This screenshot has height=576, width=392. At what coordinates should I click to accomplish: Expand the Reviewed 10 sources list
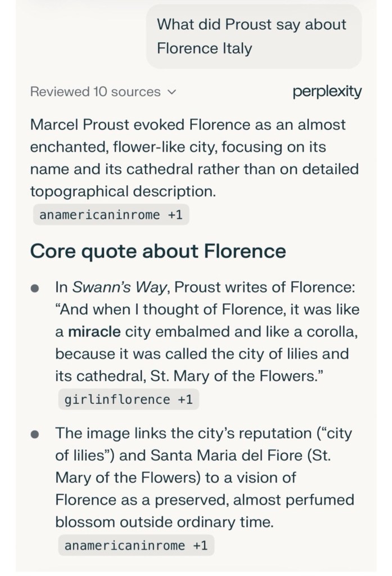coord(95,92)
